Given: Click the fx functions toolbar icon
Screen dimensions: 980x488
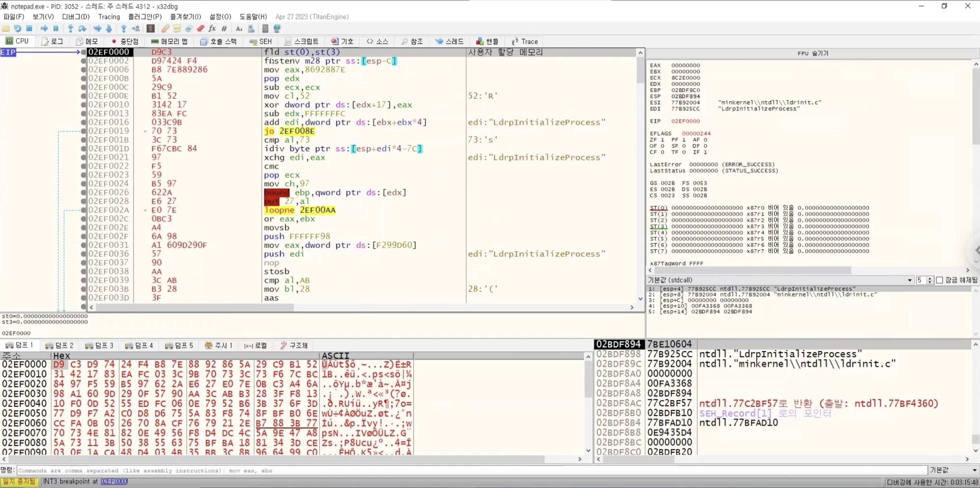Looking at the screenshot, I should click(x=212, y=29).
